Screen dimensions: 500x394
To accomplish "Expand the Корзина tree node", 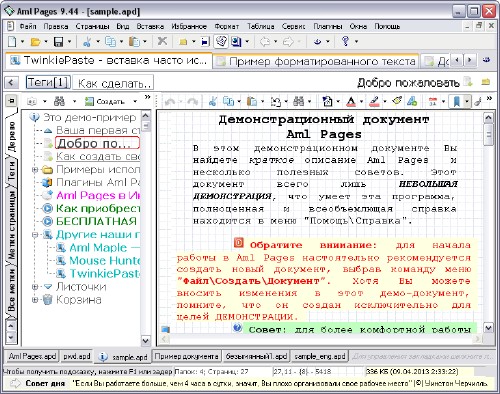I will (x=35, y=300).
